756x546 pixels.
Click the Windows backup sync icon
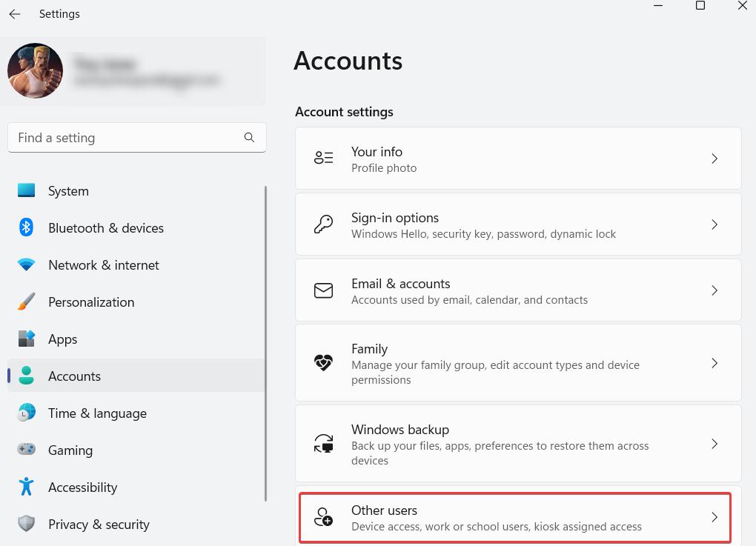pos(323,444)
